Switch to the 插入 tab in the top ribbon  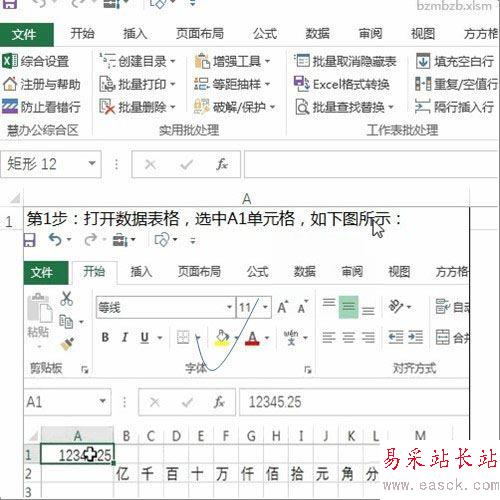click(x=135, y=34)
